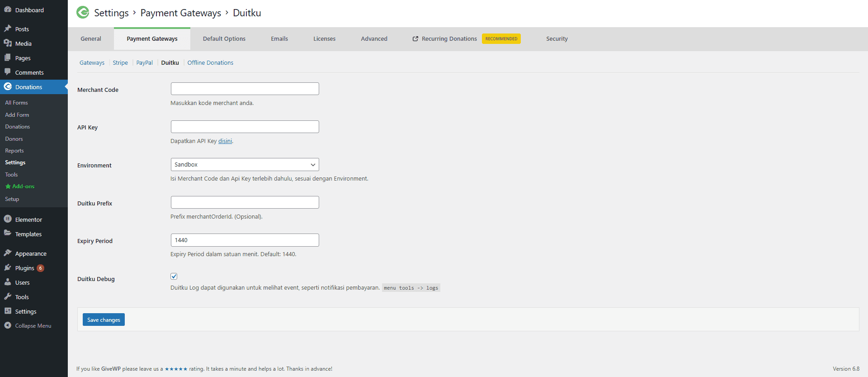The height and width of the screenshot is (377, 868).
Task: Click the Comments bubble icon
Action: 8,72
